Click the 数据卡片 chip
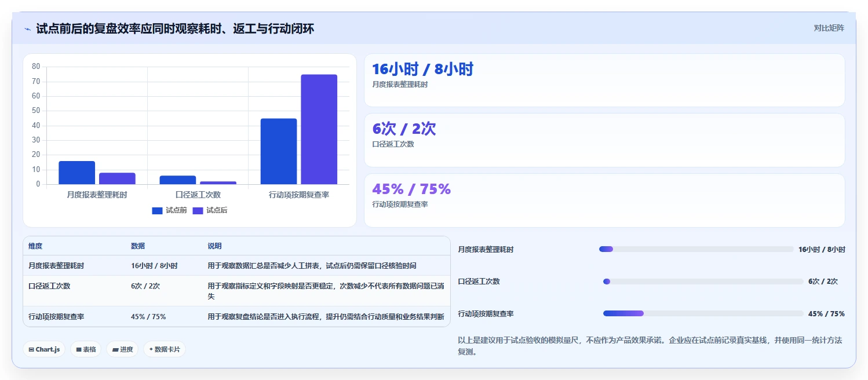868x380 pixels. [165, 349]
